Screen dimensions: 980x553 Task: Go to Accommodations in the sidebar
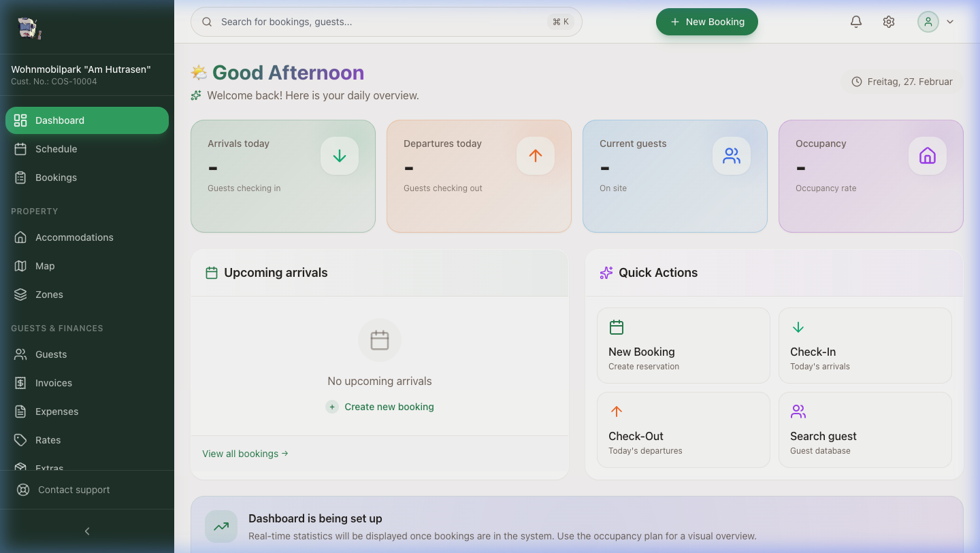point(74,237)
